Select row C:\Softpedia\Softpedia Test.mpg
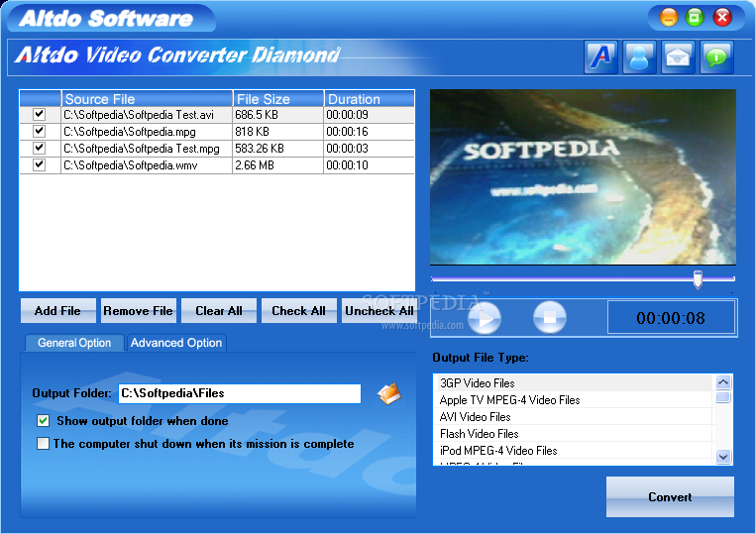Viewport: 756px width, 534px height. point(217,149)
